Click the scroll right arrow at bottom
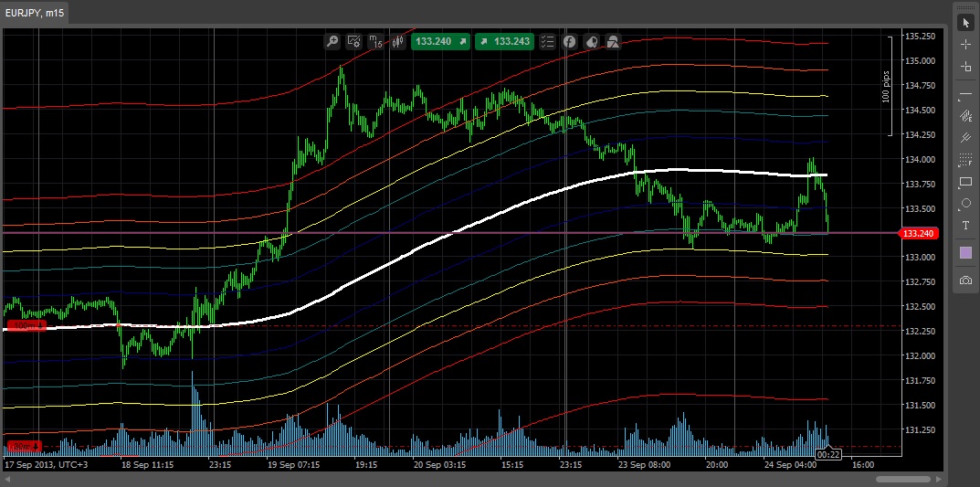The height and width of the screenshot is (487, 980). [x=937, y=480]
